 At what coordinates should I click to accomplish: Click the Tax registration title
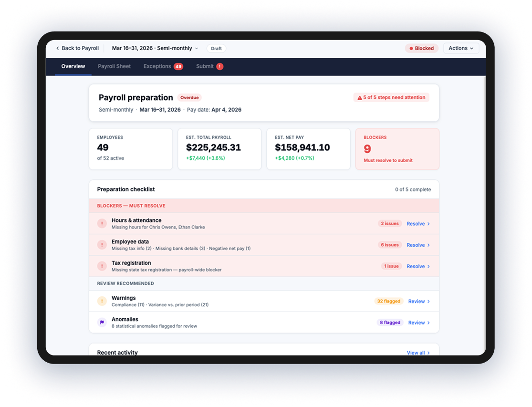point(131,263)
